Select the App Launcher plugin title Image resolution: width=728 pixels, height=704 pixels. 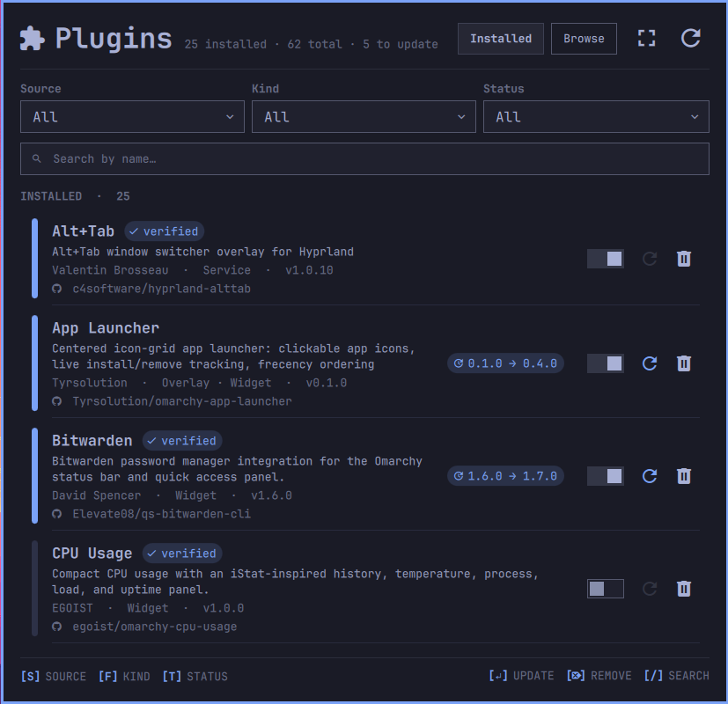106,328
